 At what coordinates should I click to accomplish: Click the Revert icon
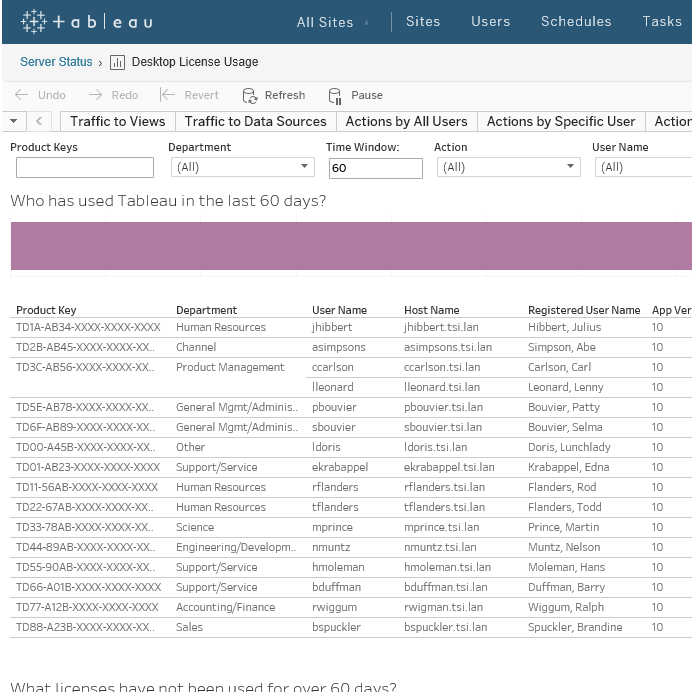(x=167, y=95)
